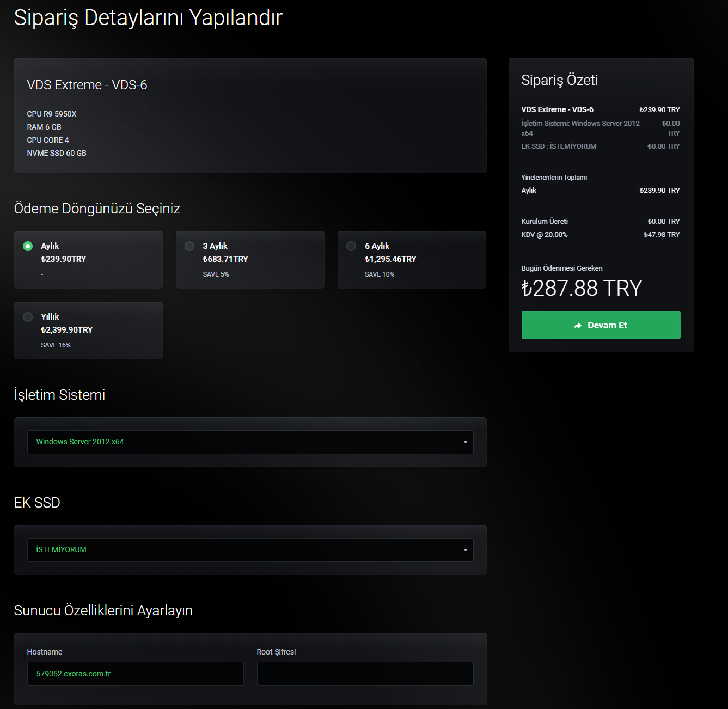Image resolution: width=728 pixels, height=709 pixels.
Task: Click the Bugün Ödenmesi Gereken label
Action: 562,268
